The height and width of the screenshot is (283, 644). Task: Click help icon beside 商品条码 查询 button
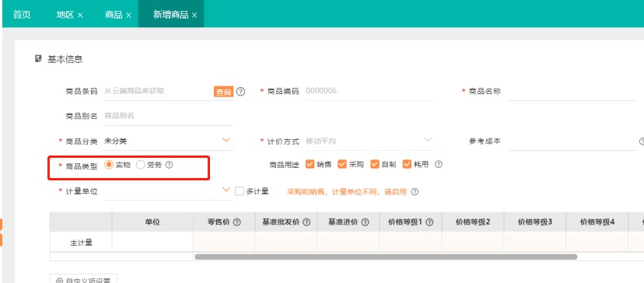pyautogui.click(x=240, y=92)
